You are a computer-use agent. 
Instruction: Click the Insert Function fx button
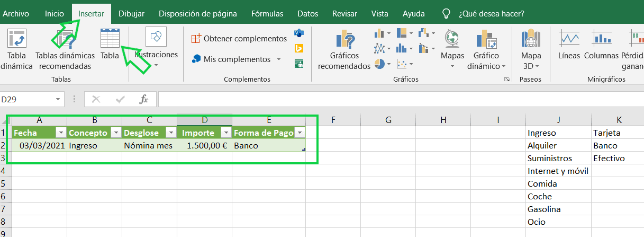pos(143,99)
